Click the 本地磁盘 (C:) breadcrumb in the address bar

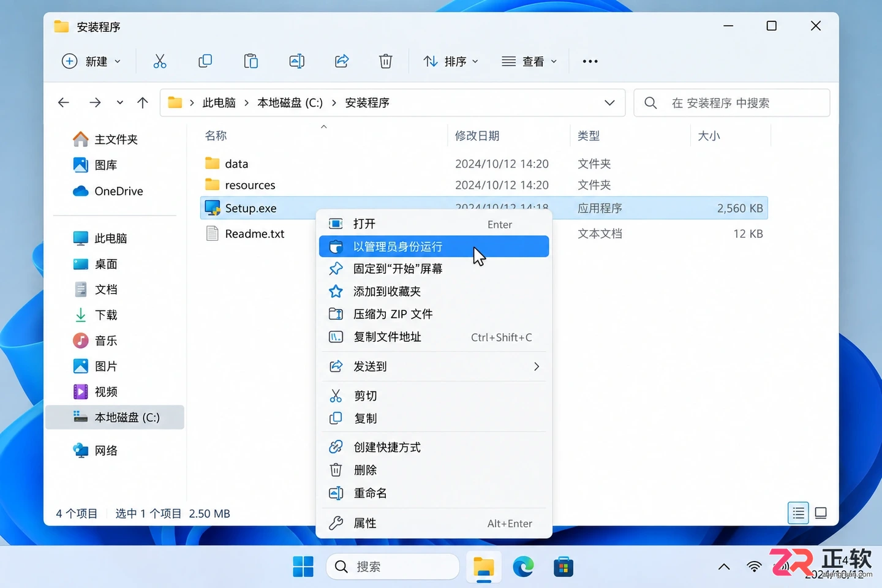click(290, 102)
